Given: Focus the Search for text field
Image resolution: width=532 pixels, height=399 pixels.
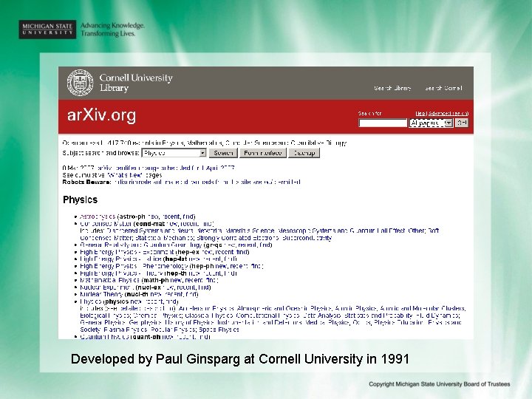Looking at the screenshot, I should click(x=383, y=123).
